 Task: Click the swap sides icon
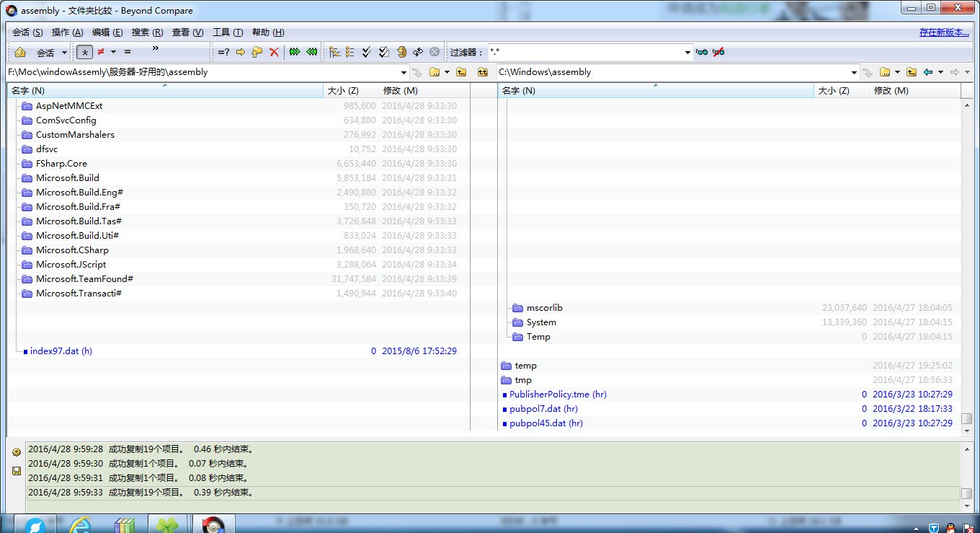tap(418, 52)
